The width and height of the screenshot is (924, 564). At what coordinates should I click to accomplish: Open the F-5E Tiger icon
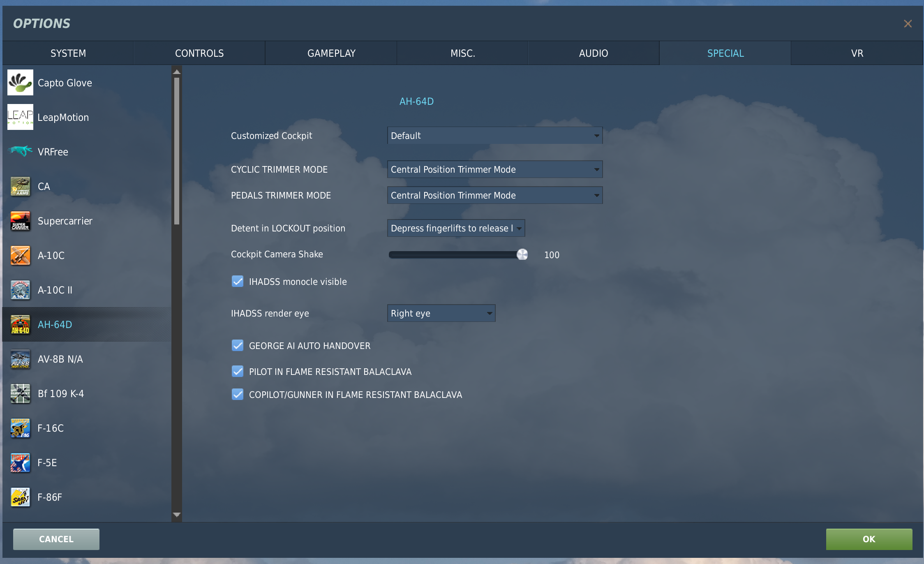pos(20,462)
